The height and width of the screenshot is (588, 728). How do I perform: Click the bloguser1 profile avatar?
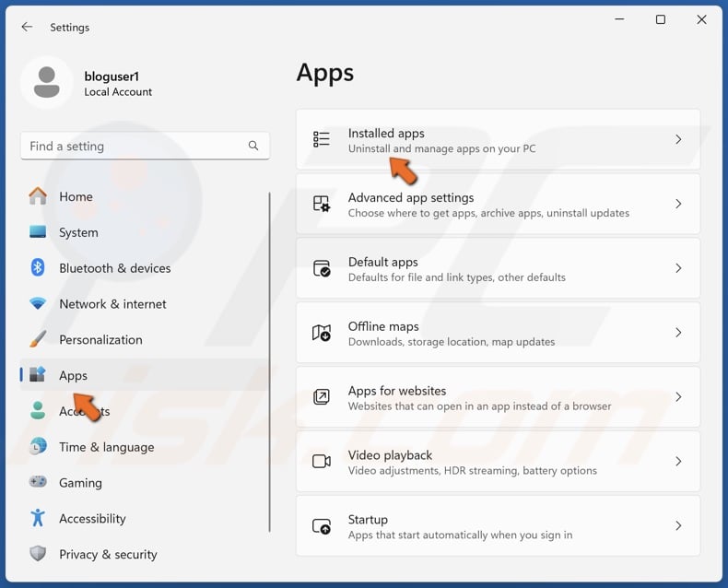(46, 82)
